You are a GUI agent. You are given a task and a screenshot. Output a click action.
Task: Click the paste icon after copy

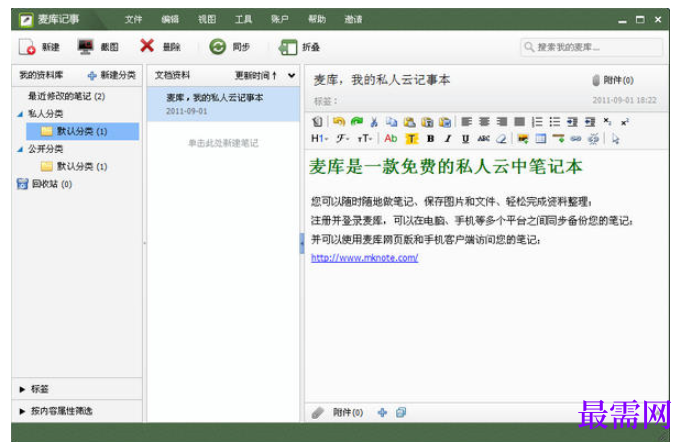(x=409, y=122)
